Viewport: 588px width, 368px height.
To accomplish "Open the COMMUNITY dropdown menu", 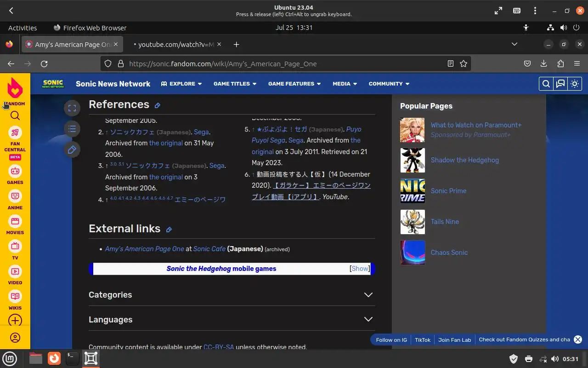I will [x=389, y=84].
